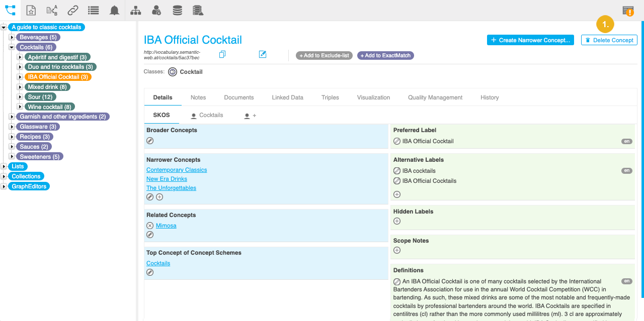Expand the Sour tree node
The height and width of the screenshot is (321, 644).
(x=21, y=97)
